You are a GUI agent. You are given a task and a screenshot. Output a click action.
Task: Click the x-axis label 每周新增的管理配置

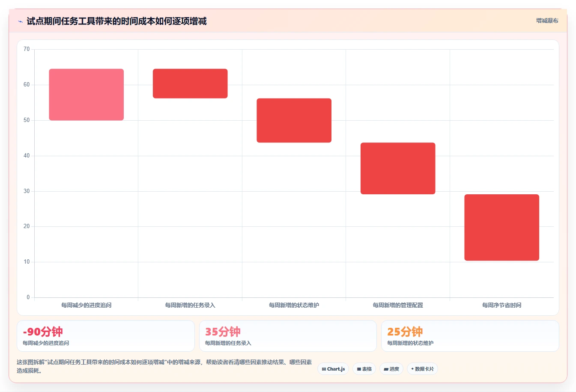click(x=398, y=305)
